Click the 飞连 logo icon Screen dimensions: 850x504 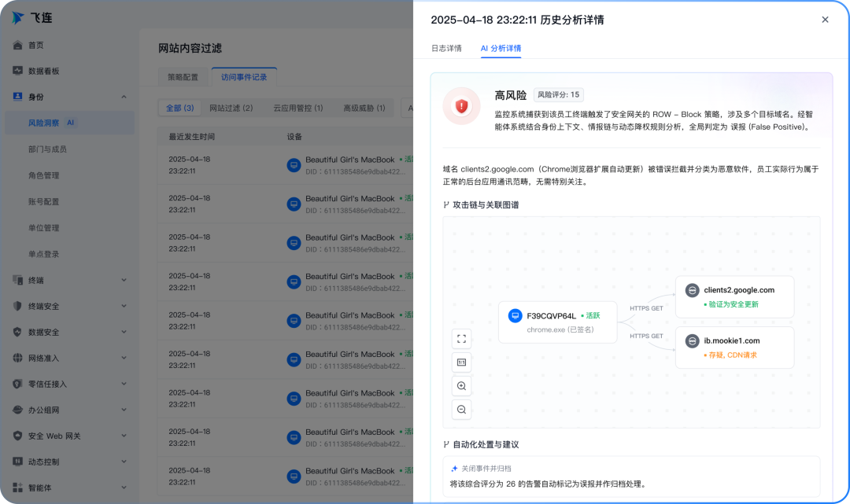click(x=18, y=18)
